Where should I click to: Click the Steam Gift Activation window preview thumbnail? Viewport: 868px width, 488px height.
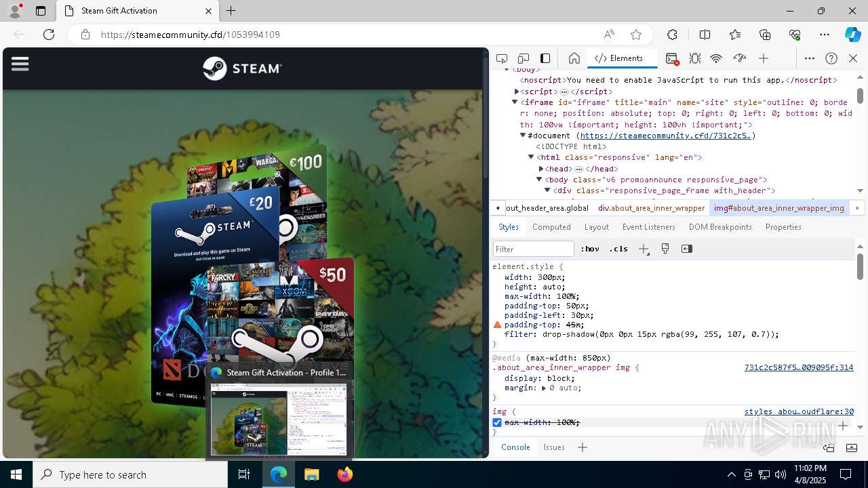tap(279, 420)
